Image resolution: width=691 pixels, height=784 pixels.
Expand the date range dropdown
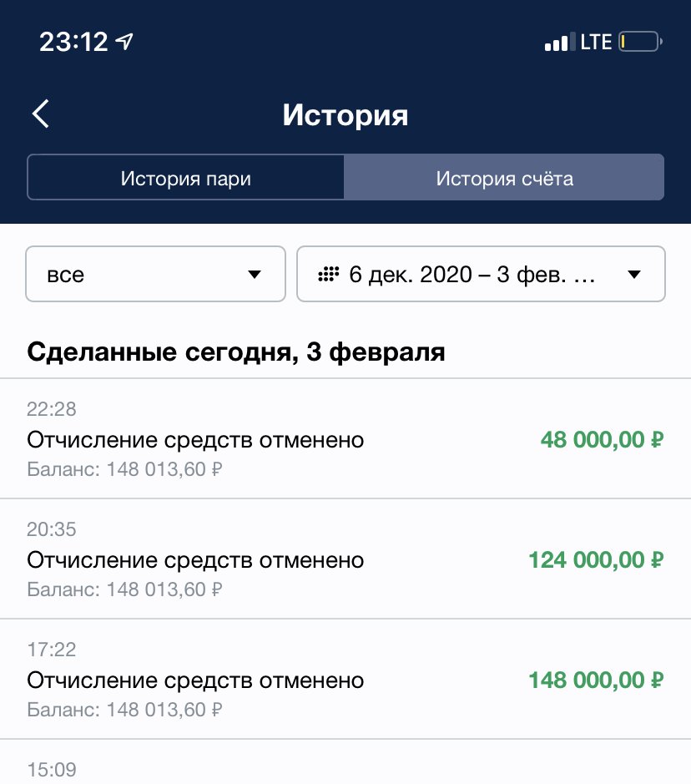click(481, 274)
